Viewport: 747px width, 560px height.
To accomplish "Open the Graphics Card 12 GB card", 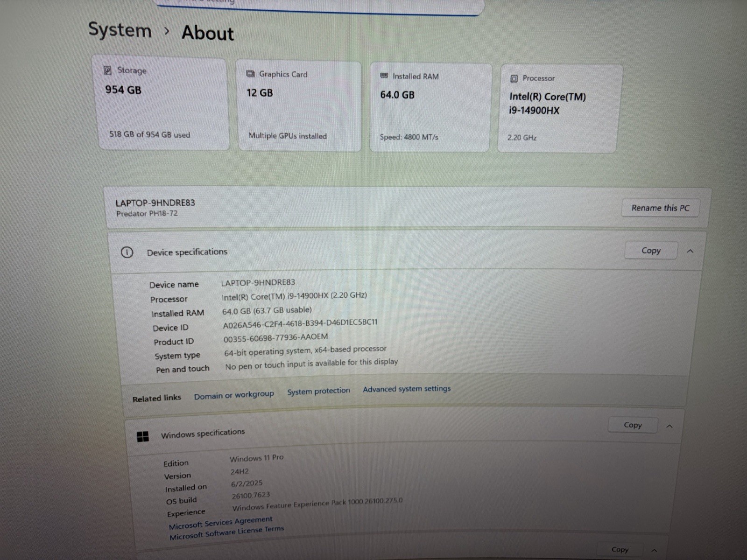I will 299,105.
